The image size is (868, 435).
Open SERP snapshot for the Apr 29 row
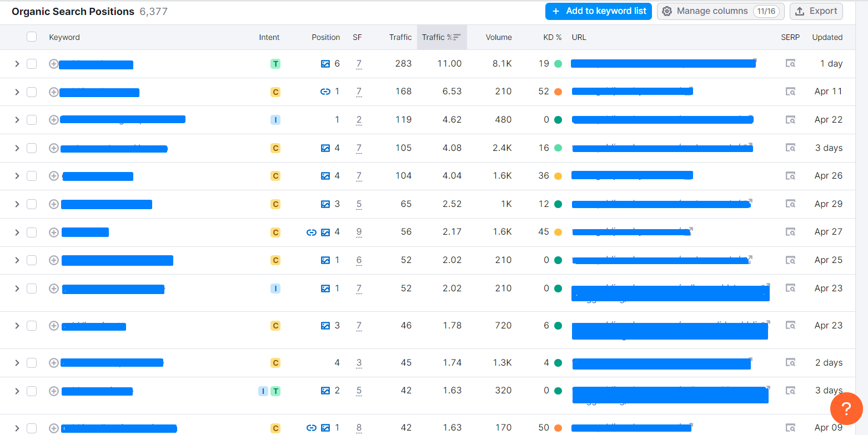point(790,204)
